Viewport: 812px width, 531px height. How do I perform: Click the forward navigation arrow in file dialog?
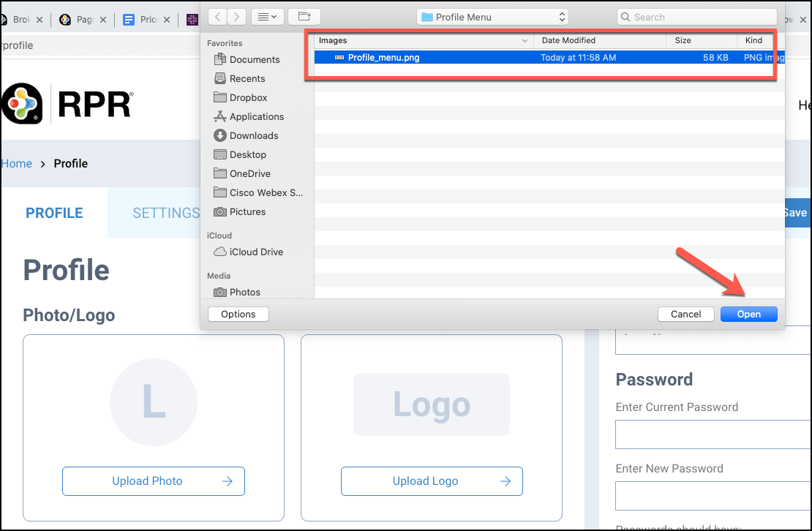click(236, 16)
